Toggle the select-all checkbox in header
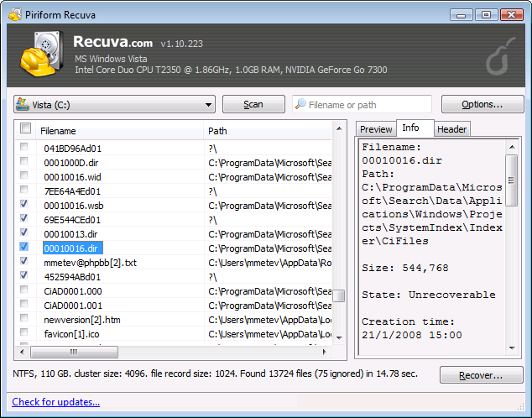Screen dimensions: 532x418 tap(25, 128)
